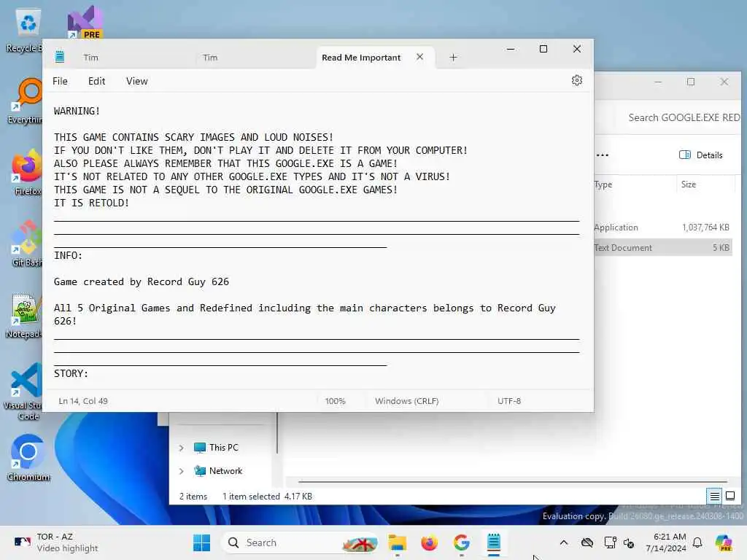Open the File menu in Notepad
This screenshot has height=560, width=747.
coord(60,81)
